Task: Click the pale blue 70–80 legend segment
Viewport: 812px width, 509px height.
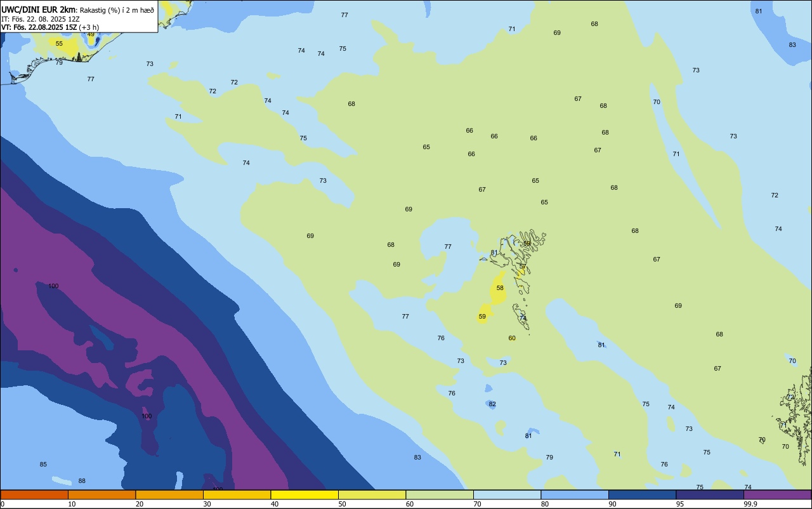Action: pyautogui.click(x=507, y=494)
